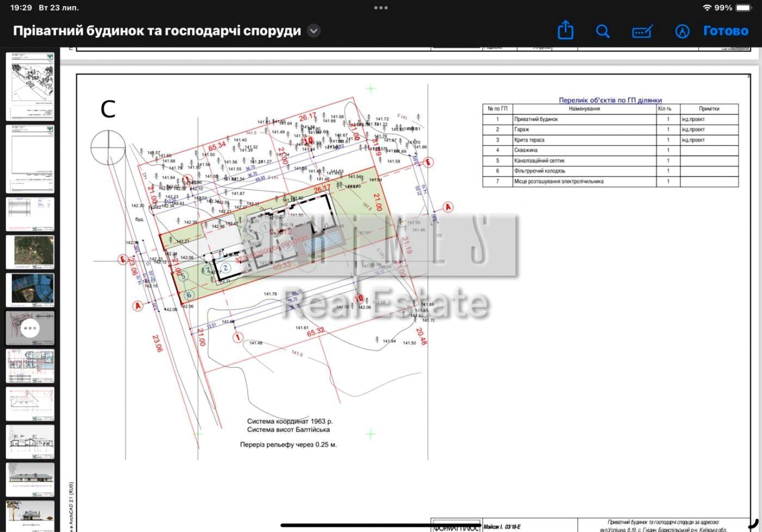Tap the document title "Приватний будинок та господарчі споруди"

point(157,31)
